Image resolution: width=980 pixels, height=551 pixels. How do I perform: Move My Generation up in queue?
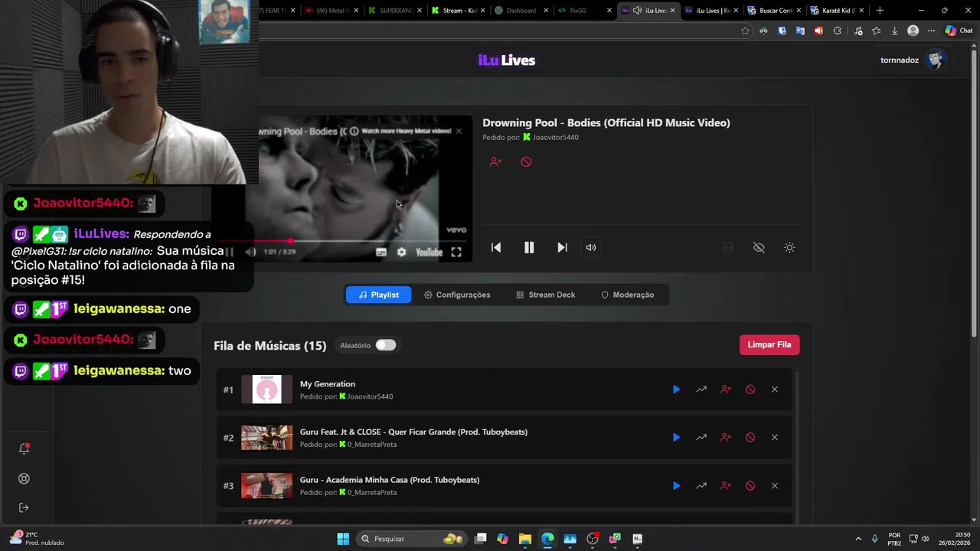(701, 390)
